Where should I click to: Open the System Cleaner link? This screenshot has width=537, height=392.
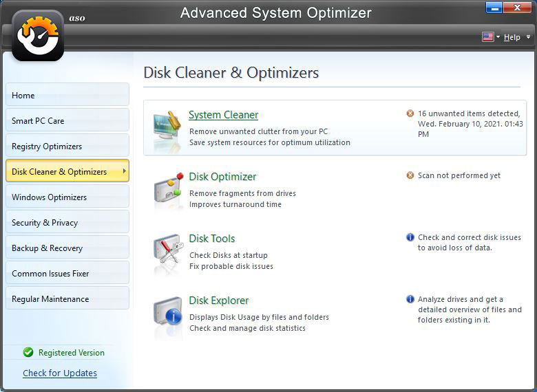pyautogui.click(x=223, y=115)
